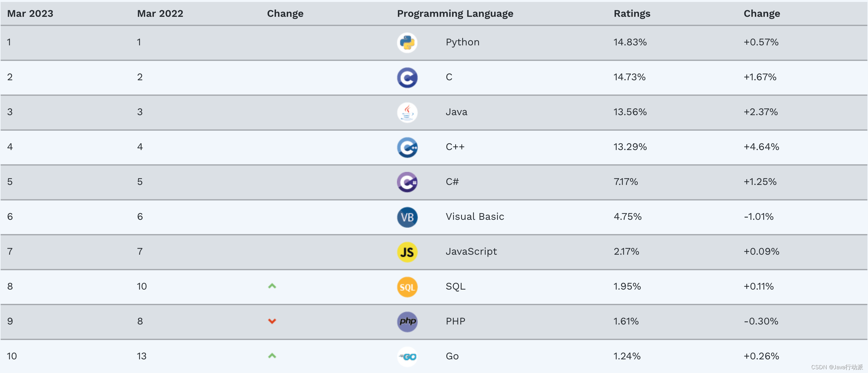Click the PHP logo icon

[407, 322]
